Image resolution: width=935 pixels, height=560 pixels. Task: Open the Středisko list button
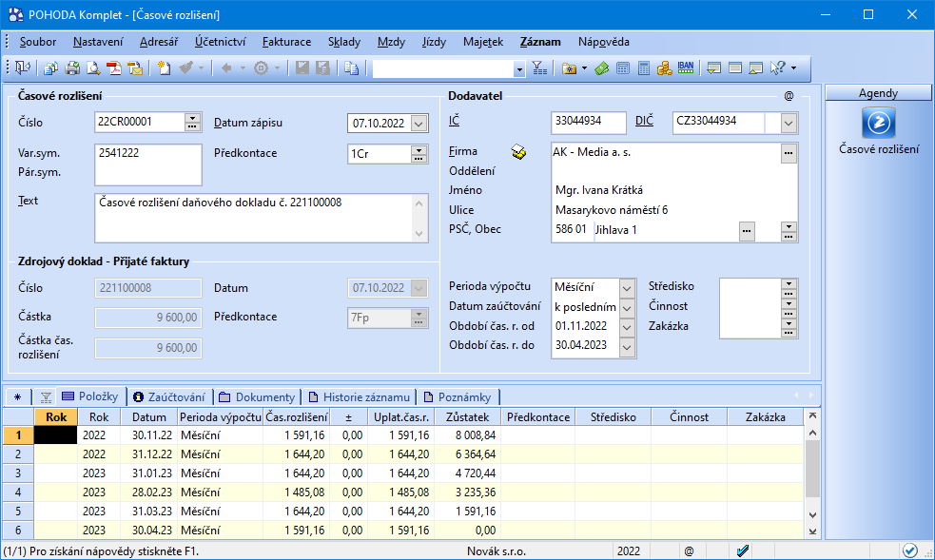click(789, 288)
